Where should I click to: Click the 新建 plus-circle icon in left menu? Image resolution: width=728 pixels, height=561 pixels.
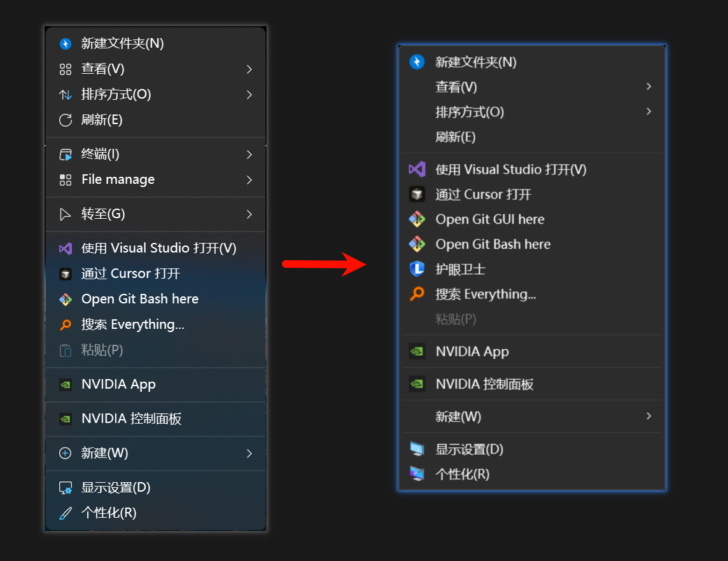click(x=66, y=454)
